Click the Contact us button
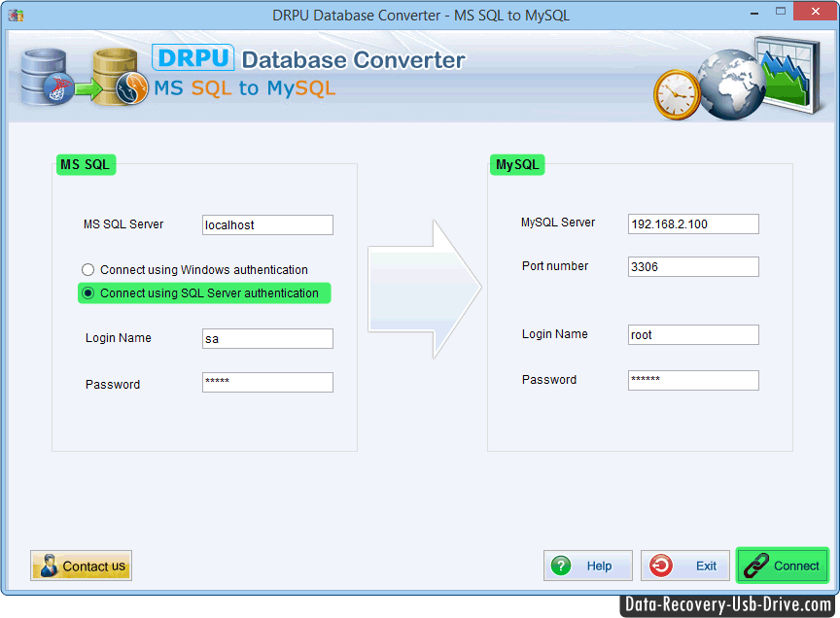Screen dimensions: 840x618 pyautogui.click(x=81, y=566)
